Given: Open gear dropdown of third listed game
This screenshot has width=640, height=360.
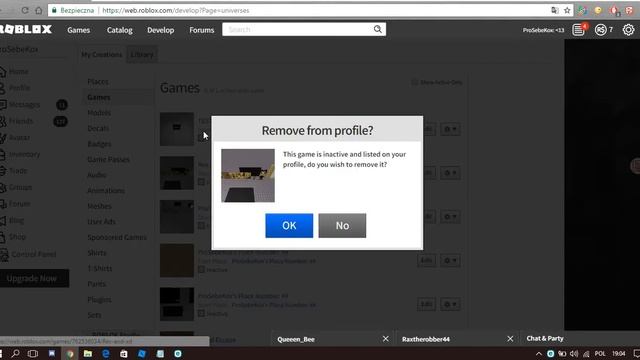Looking at the screenshot, I should click(450, 216).
